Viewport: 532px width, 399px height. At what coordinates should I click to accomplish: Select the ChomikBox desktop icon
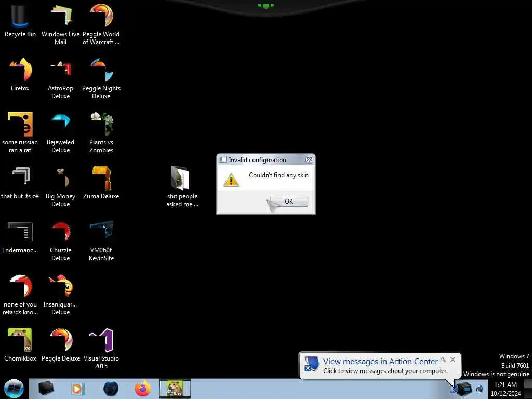click(x=20, y=345)
